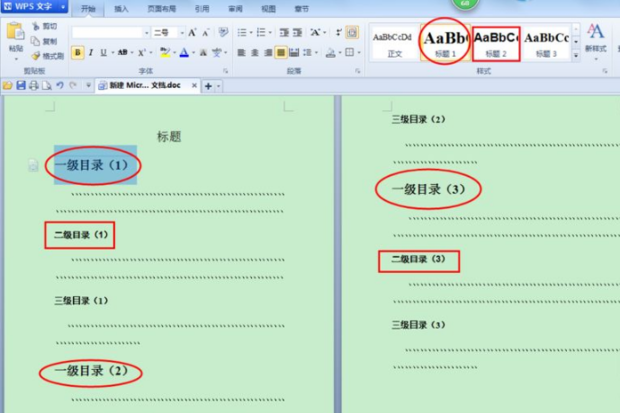Apply the 标题 3 (Heading 3) style
620x413 pixels.
(546, 44)
